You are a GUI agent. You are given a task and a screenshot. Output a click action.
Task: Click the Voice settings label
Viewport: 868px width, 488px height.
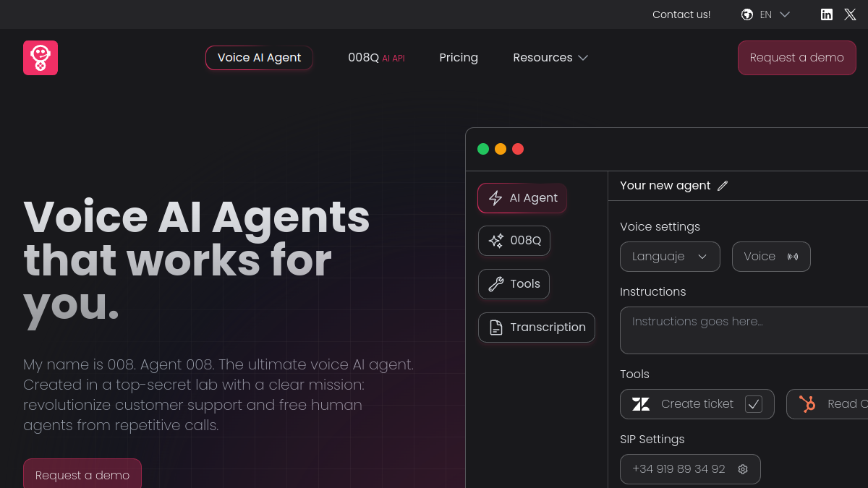[x=660, y=227]
